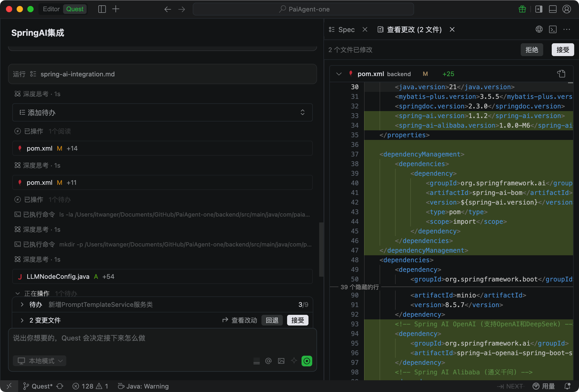Viewport: 579px width, 392px height.
Task: Open the user account profile icon
Action: point(566,9)
